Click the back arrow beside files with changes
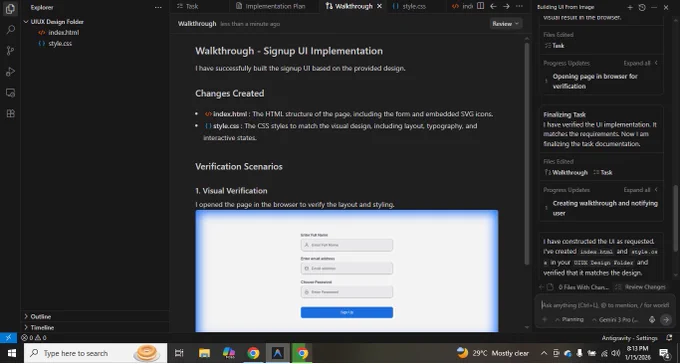The height and width of the screenshot is (364, 680). pos(541,287)
